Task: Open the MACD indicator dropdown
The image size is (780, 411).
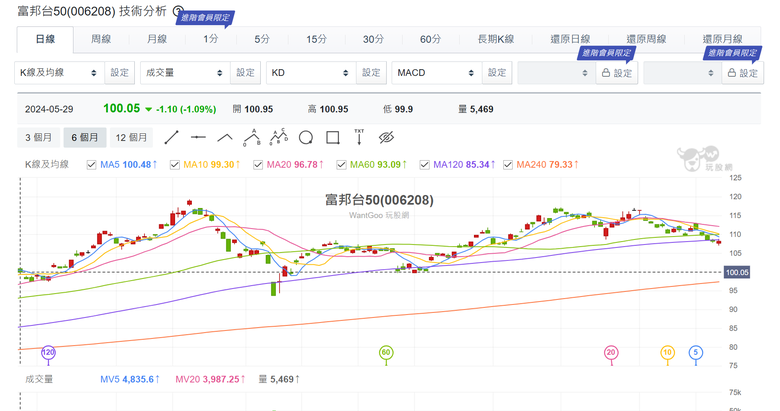Action: (x=436, y=73)
